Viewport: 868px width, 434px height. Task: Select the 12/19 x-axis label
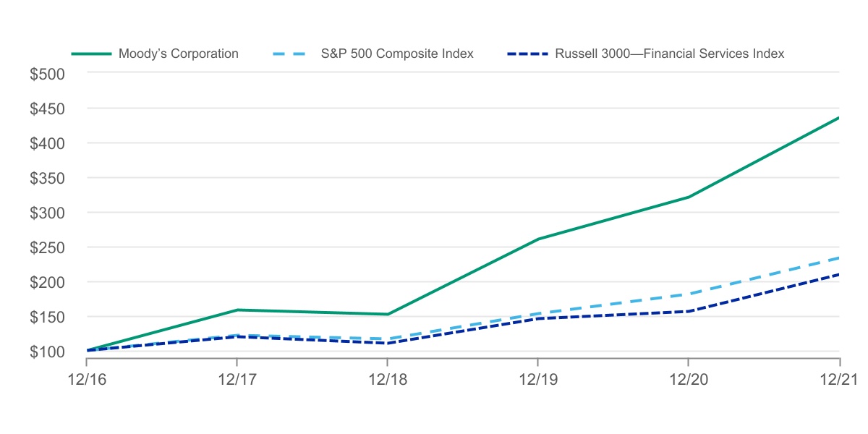538,378
